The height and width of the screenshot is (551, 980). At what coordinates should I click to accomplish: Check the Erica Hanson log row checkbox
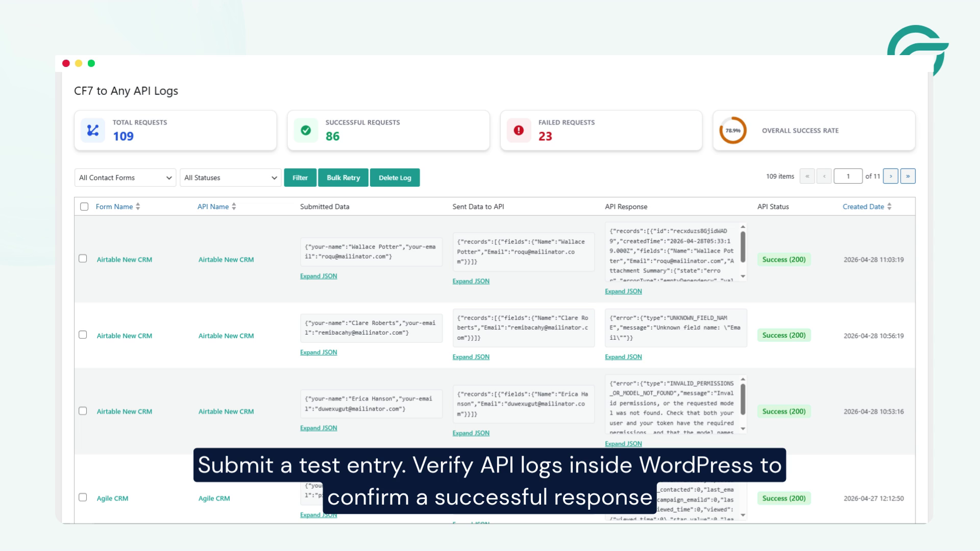(83, 411)
